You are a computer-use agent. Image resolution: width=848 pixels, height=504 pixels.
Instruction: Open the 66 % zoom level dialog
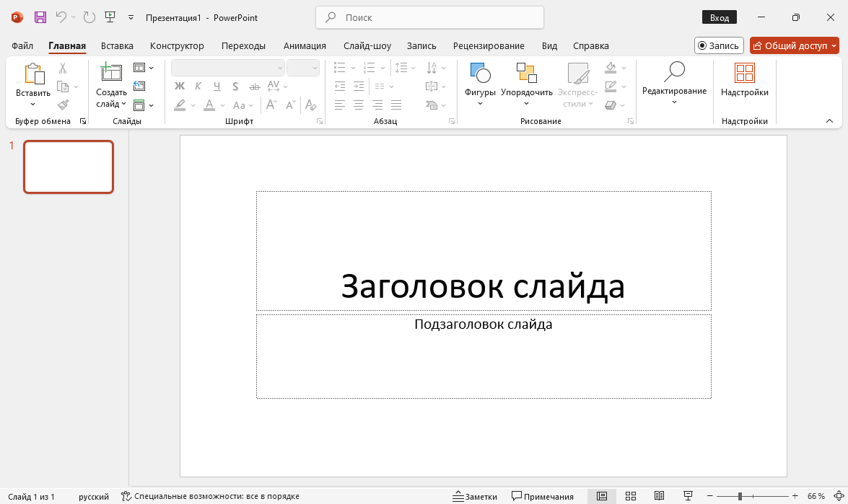point(816,496)
